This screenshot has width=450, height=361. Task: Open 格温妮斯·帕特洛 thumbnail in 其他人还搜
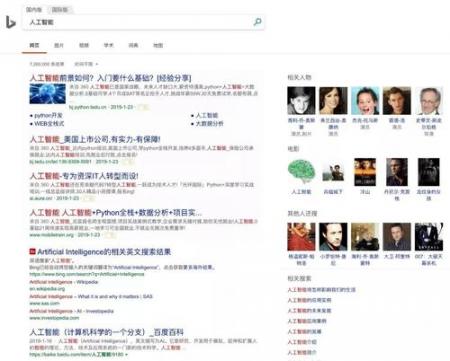click(x=301, y=237)
